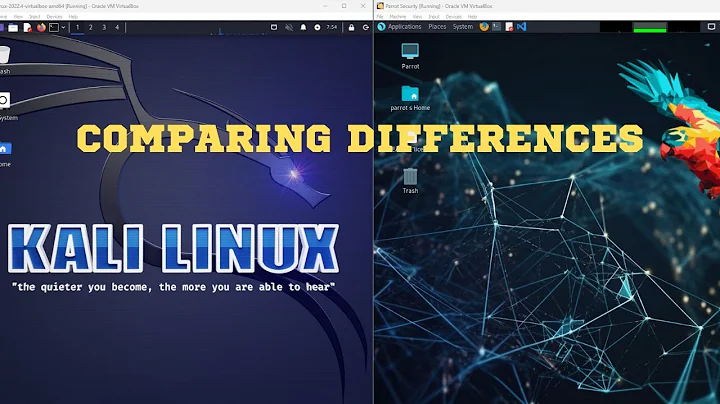Switch to workspace 1 in Kali
Viewport: 720px width, 404px height.
(x=78, y=28)
